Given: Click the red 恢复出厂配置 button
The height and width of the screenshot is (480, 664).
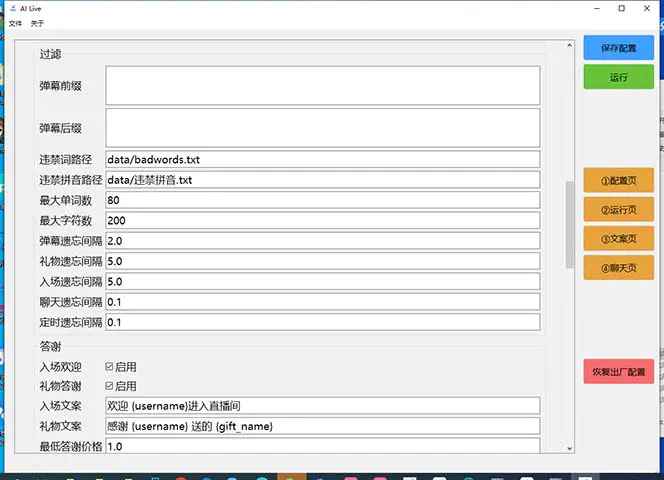Looking at the screenshot, I should tap(619, 371).
